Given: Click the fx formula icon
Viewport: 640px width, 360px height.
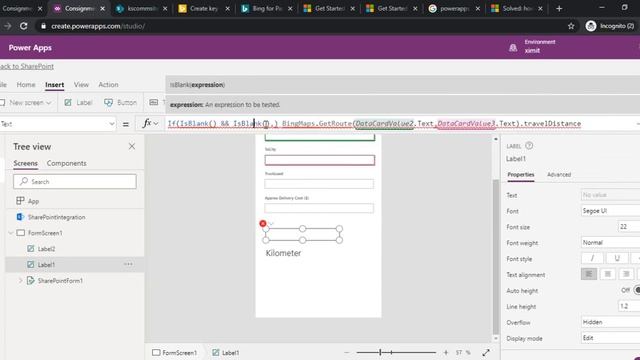Looking at the screenshot, I should point(147,123).
